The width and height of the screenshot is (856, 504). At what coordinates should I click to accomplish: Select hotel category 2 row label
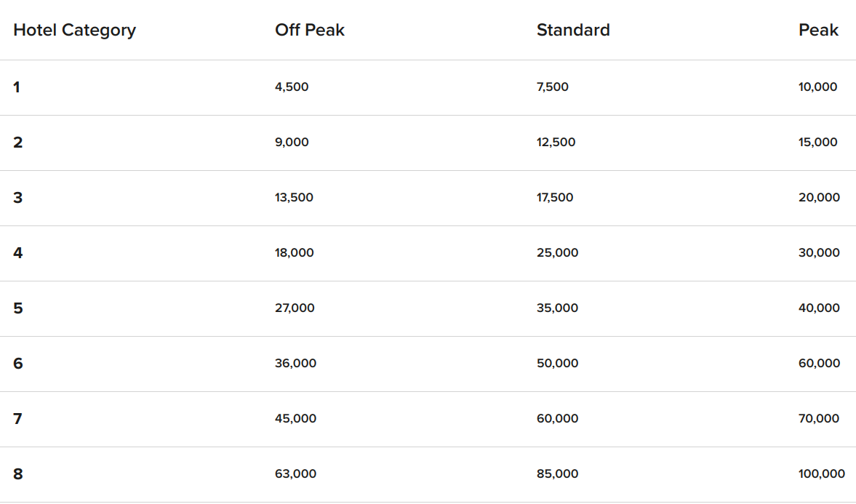(x=17, y=143)
